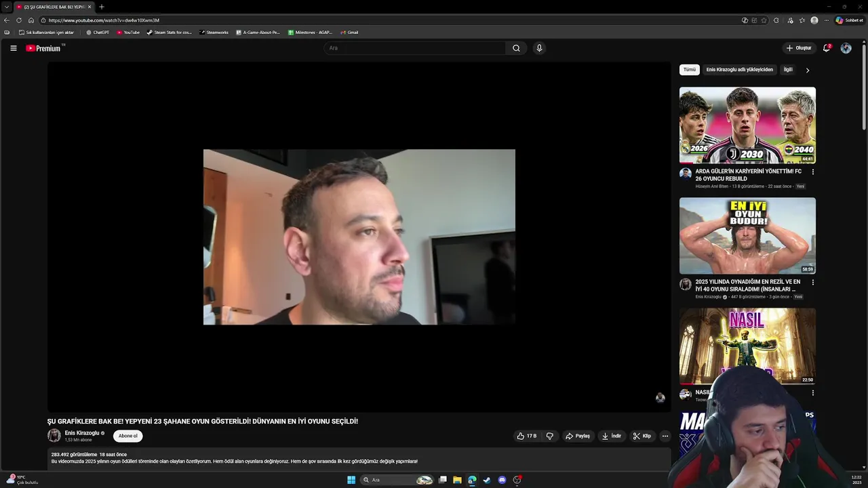The height and width of the screenshot is (488, 868).
Task: Open the tab list dropdown arrow
Action: (x=7, y=7)
